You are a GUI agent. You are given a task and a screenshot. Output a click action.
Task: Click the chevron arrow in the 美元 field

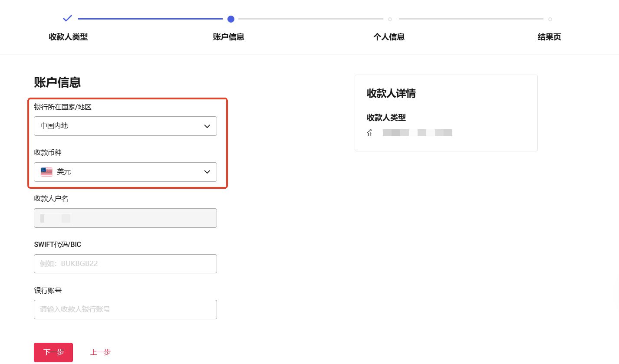coord(207,172)
